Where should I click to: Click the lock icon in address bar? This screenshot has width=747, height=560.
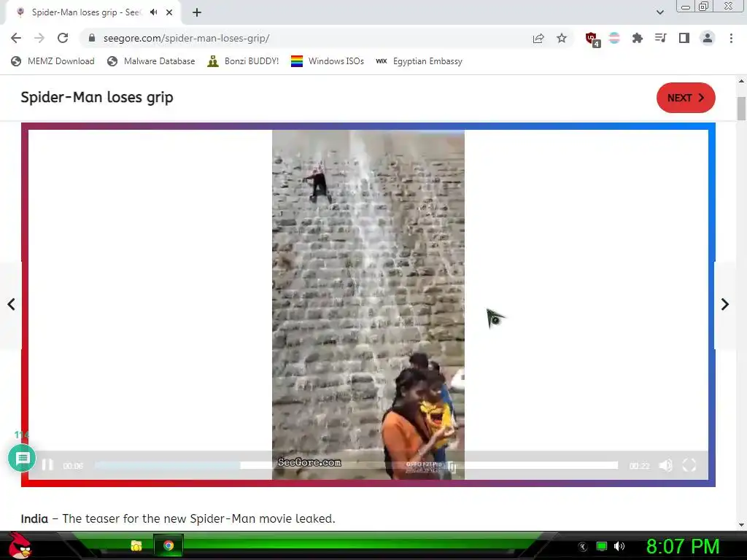pos(92,38)
